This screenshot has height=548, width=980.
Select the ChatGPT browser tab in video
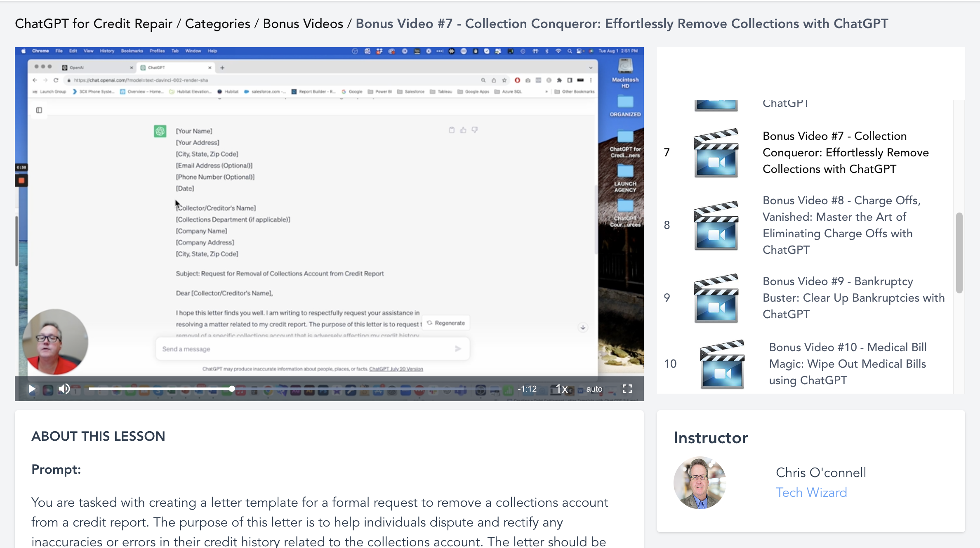coord(176,67)
